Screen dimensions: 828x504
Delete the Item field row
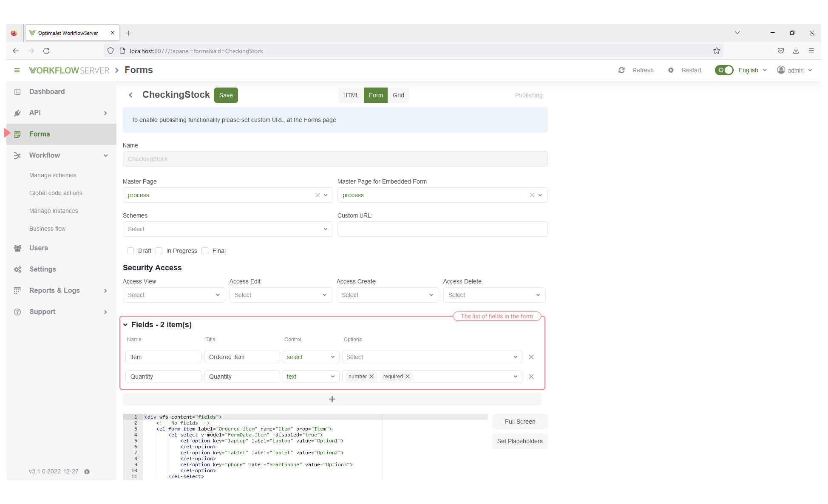point(531,357)
